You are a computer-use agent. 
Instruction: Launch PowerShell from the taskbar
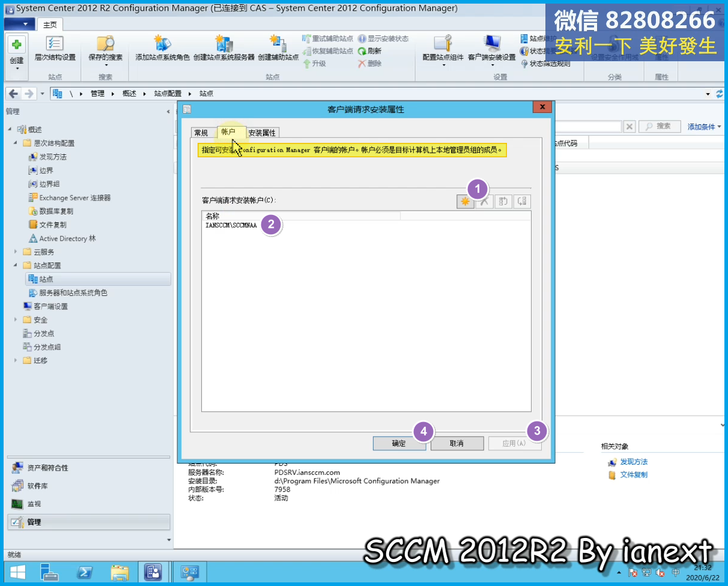point(85,572)
